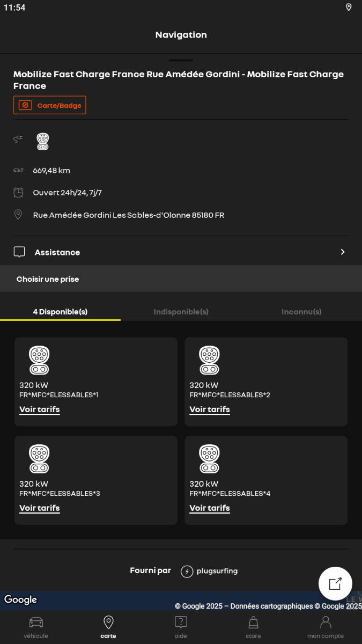This screenshot has height=644, width=362.
Task: Tap the Ouvert 24h/24, 7j/7 text
Action: (x=68, y=193)
